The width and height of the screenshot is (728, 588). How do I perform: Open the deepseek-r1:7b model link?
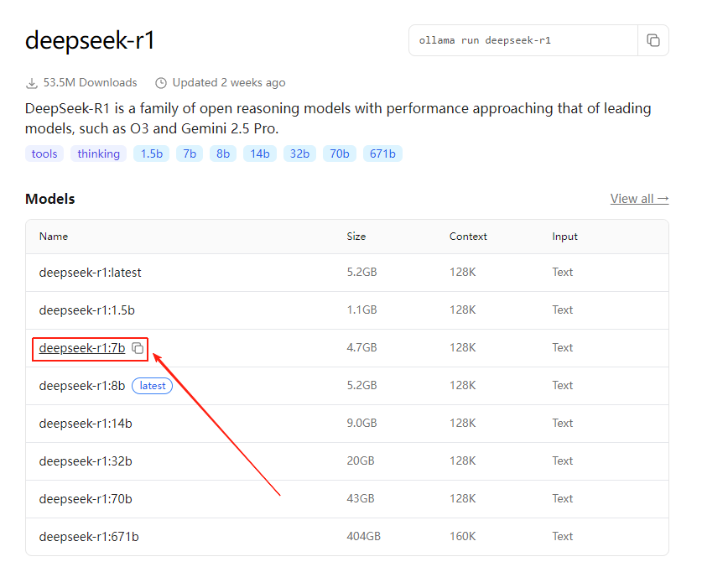(81, 348)
